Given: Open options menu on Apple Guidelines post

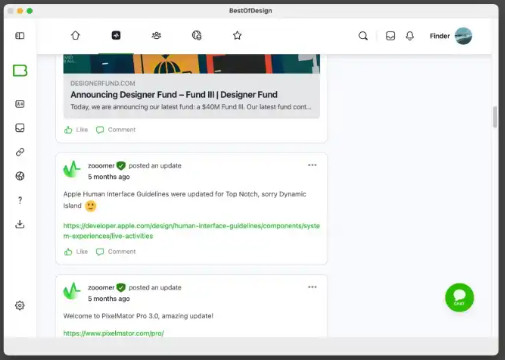Looking at the screenshot, I should click(312, 165).
